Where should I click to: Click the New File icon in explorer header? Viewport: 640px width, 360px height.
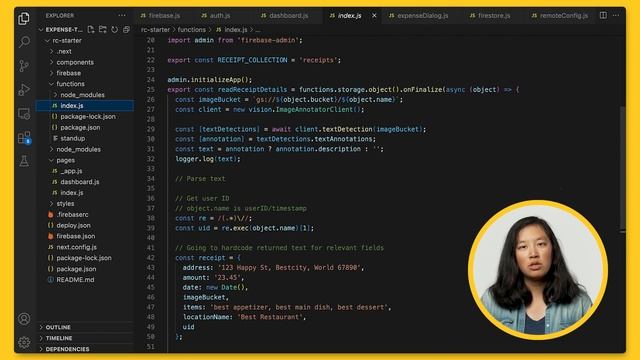click(91, 29)
